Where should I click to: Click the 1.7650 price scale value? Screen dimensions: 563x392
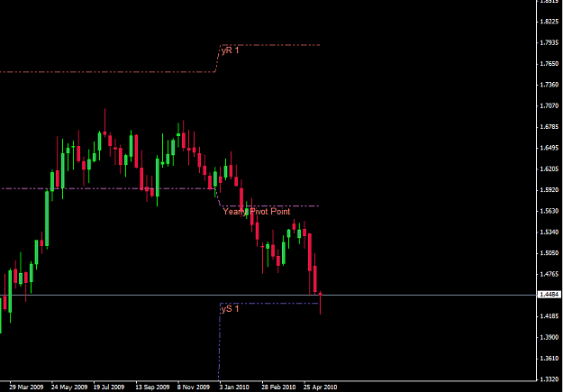[x=549, y=64]
